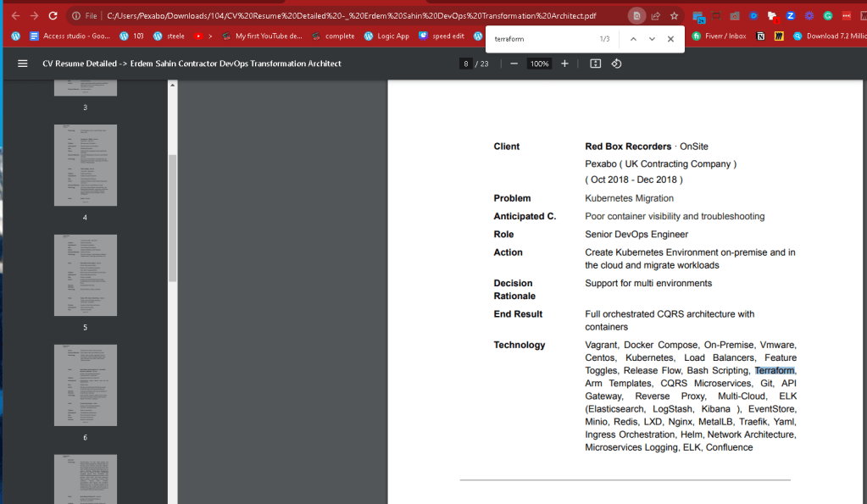
Task: Click the fit to page icon
Action: click(x=596, y=64)
